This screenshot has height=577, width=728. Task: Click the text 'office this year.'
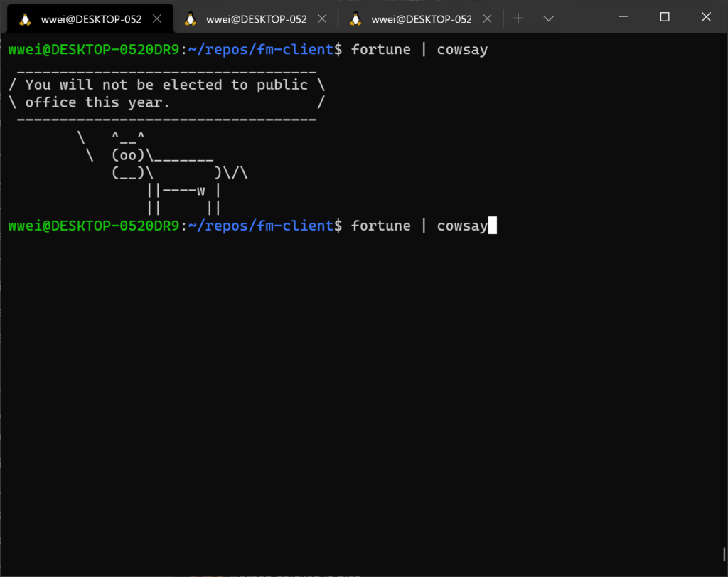pos(97,102)
